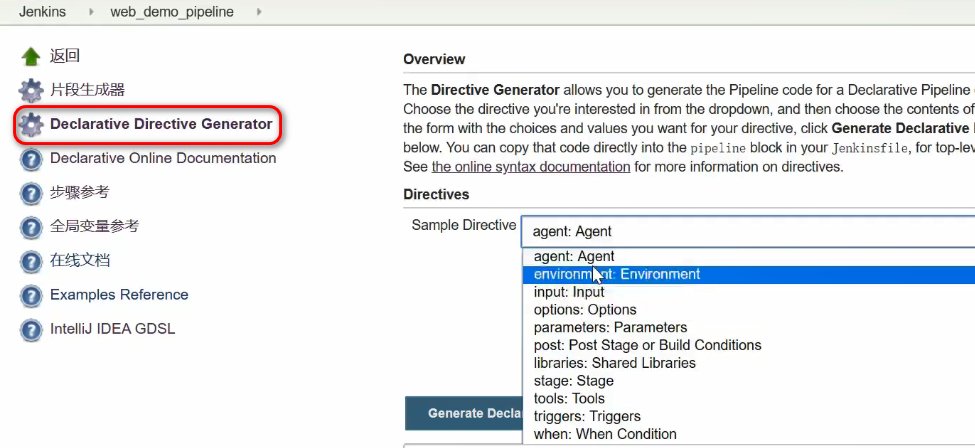The width and height of the screenshot is (975, 448).
Task: Select 'stage: Stage' option
Action: 748,381
